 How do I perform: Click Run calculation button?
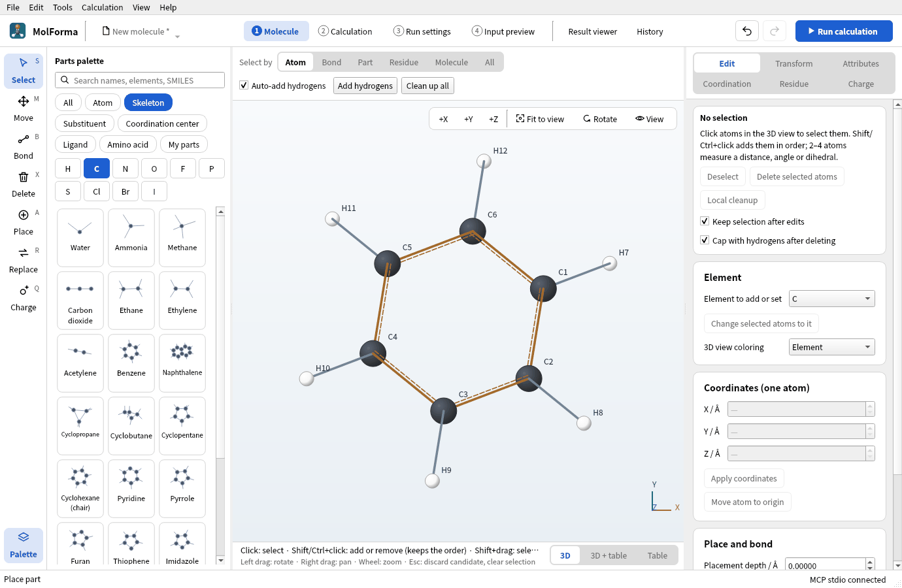[844, 31]
